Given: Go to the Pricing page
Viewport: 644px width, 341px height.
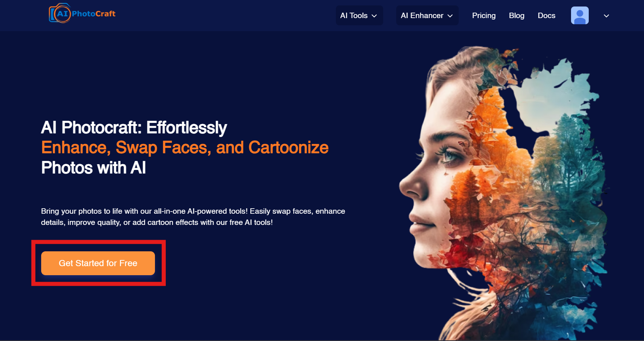Looking at the screenshot, I should pyautogui.click(x=484, y=16).
